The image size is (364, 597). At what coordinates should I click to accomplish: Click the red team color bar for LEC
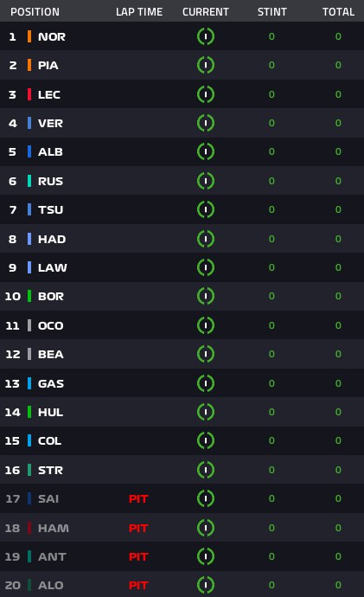[29, 94]
